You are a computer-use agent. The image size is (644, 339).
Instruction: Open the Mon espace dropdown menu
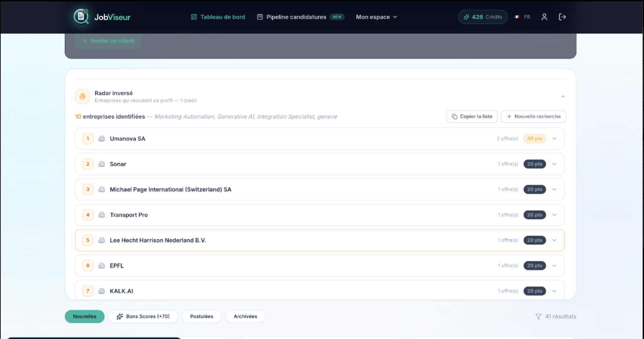point(376,17)
